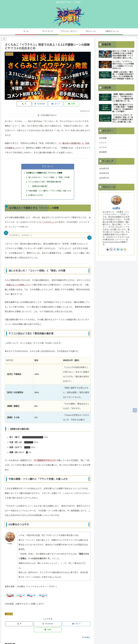
Task: Jump to GG夢太のつぶやき in table of contents
Action: (35, 195)
